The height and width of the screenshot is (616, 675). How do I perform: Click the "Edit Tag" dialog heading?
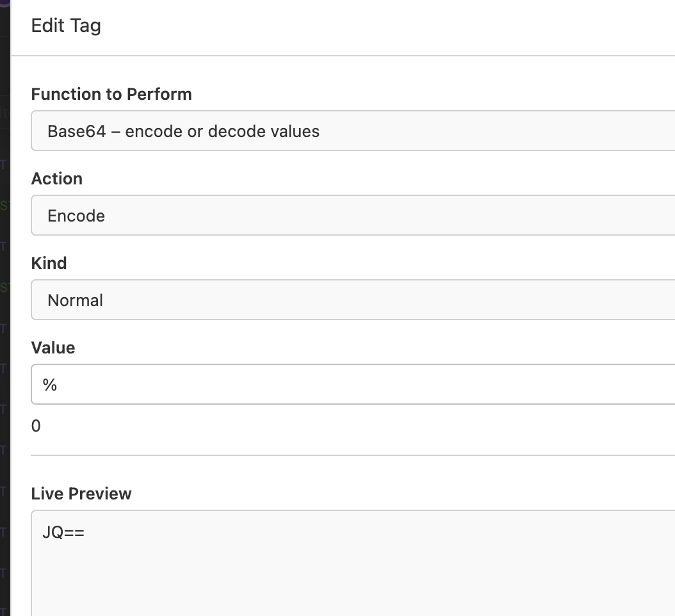[66, 26]
